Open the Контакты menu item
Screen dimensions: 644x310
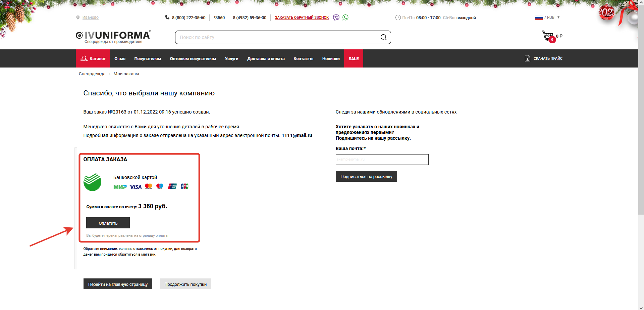[x=303, y=58]
